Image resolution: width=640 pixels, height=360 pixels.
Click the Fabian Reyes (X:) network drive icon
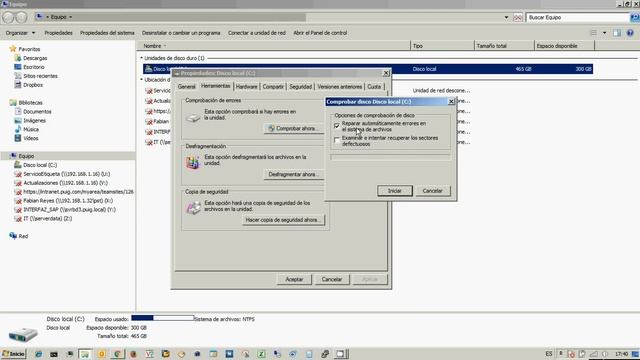[x=18, y=201]
